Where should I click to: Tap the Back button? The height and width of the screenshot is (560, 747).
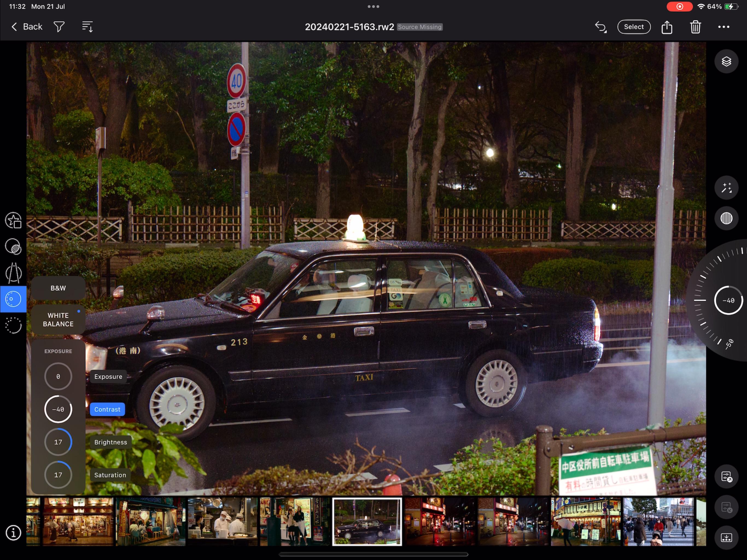(x=27, y=27)
